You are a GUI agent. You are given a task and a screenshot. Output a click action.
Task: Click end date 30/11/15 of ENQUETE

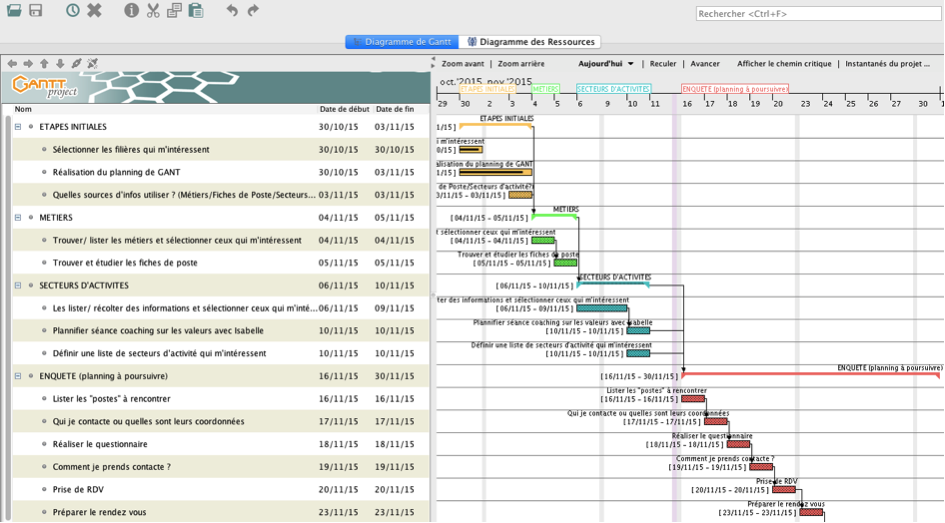tap(394, 376)
